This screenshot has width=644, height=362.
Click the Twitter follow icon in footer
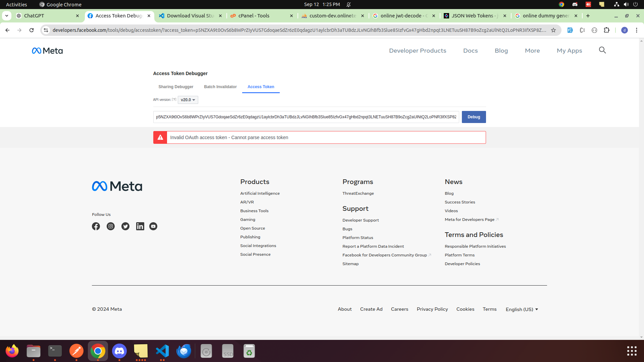(125, 226)
